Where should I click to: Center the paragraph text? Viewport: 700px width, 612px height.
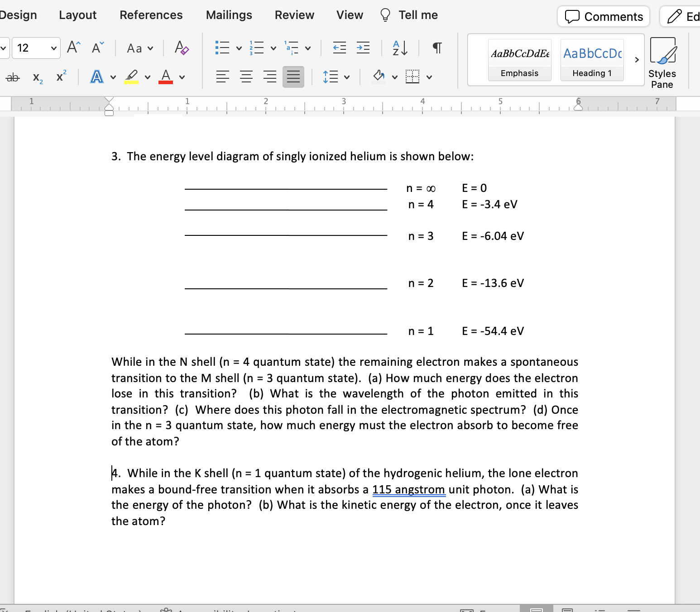coord(246,76)
